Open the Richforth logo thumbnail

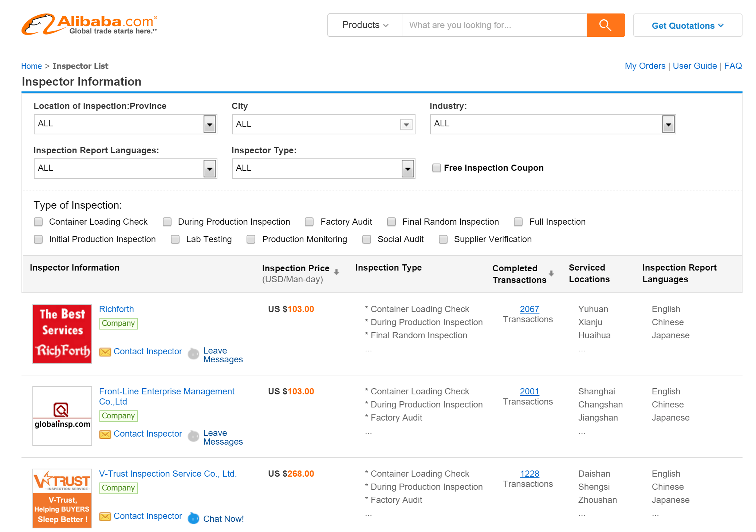[x=62, y=334]
